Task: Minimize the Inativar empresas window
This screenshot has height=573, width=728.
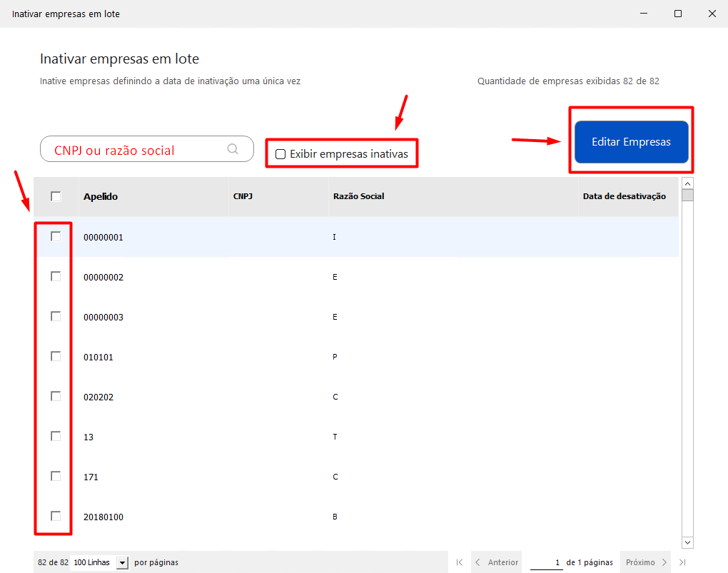Action: (x=644, y=14)
